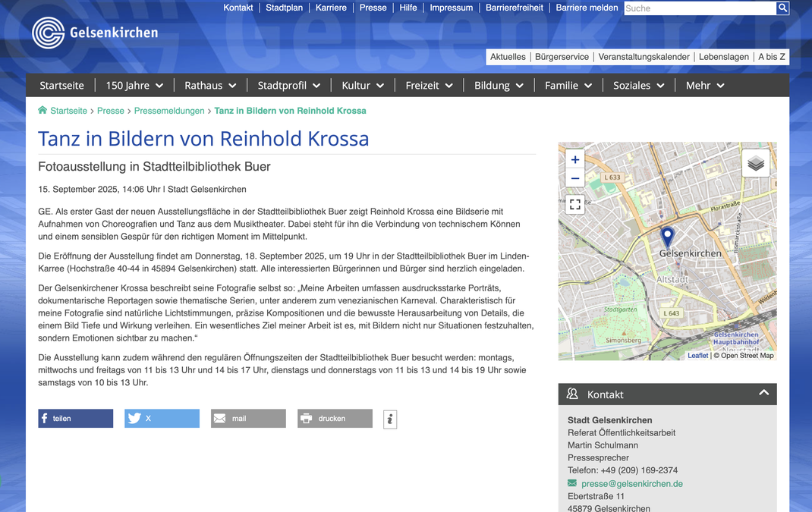Click Telefon: +49 (209) 169-2374
This screenshot has width=812, height=512.
click(622, 470)
